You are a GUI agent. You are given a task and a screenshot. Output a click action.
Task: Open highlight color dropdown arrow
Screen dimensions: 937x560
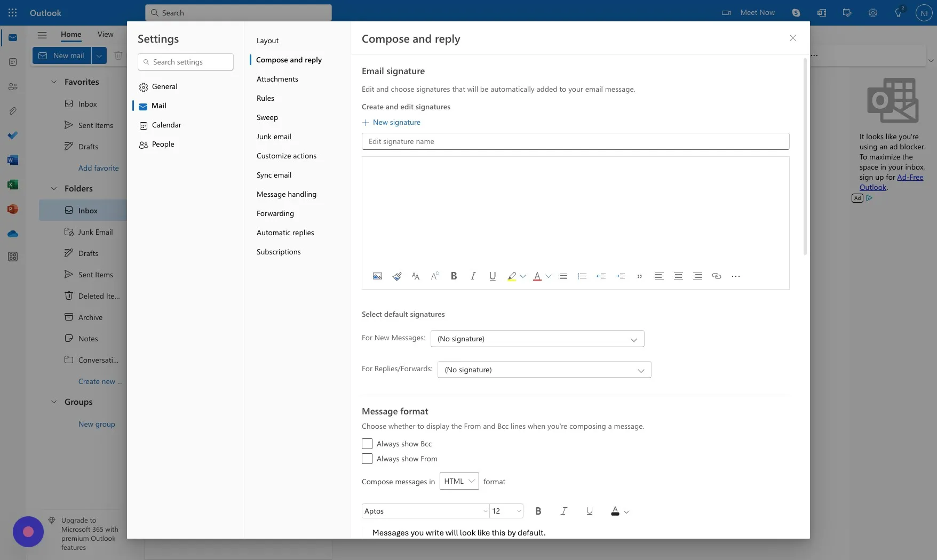tap(523, 276)
